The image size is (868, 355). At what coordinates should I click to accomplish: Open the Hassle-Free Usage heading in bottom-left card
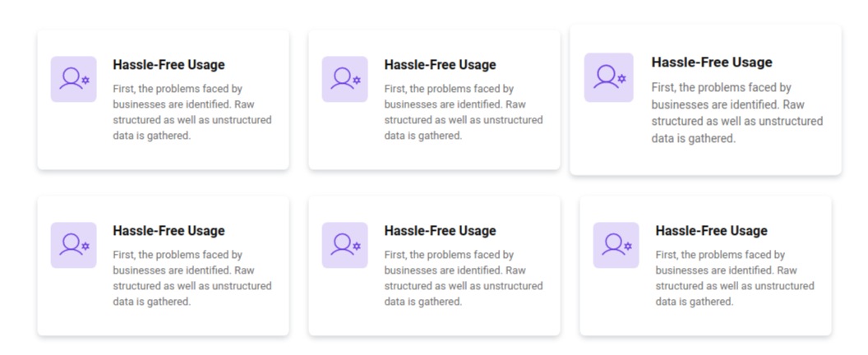[169, 231]
